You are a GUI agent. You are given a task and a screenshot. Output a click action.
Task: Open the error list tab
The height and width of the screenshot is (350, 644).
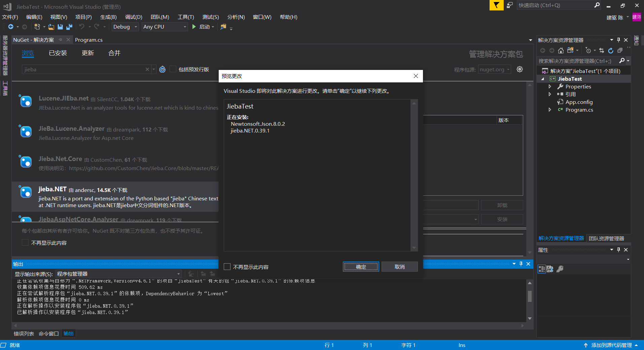[x=24, y=333]
